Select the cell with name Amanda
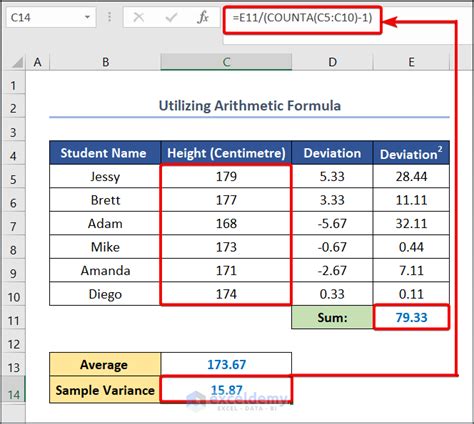Image resolution: width=474 pixels, height=424 pixels. point(105,270)
